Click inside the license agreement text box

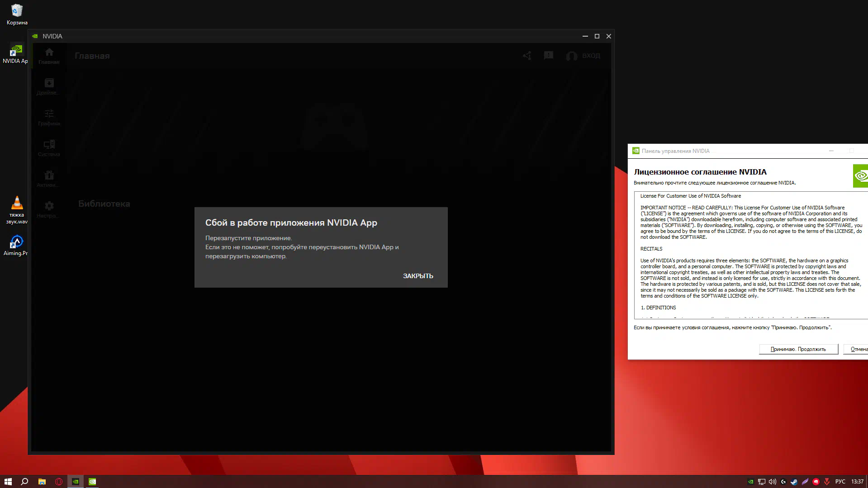[x=751, y=256]
